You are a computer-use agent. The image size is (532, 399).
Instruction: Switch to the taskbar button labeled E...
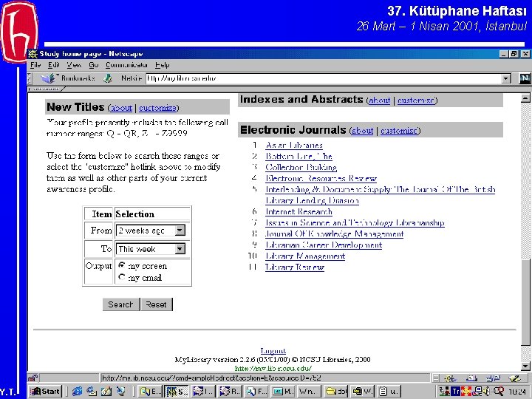point(151,391)
